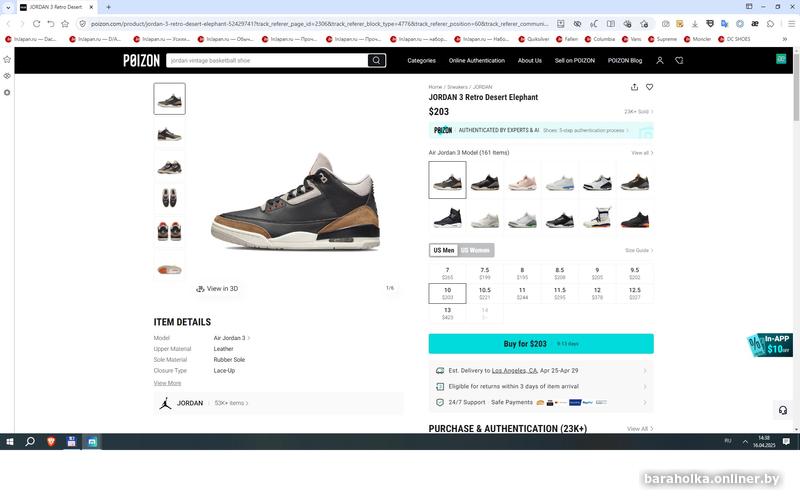This screenshot has height=500, width=800.
Task: Click the Buy for $203 button
Action: (x=541, y=344)
